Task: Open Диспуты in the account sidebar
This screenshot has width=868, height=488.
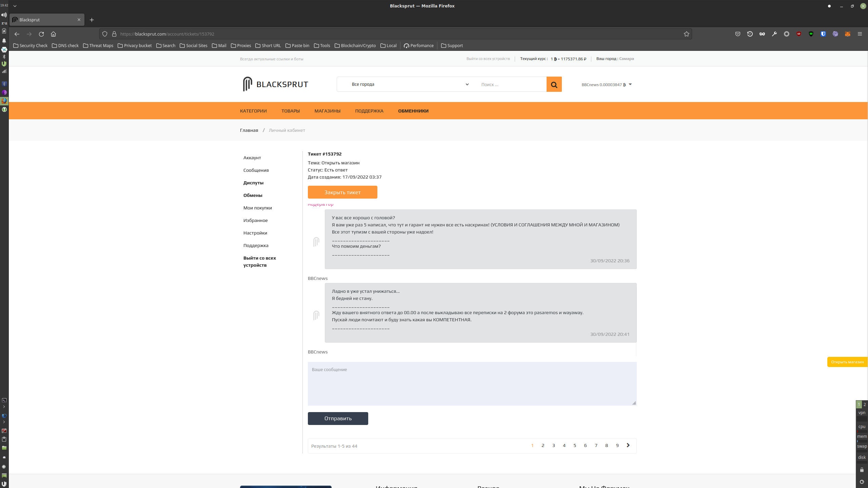Action: tap(253, 183)
